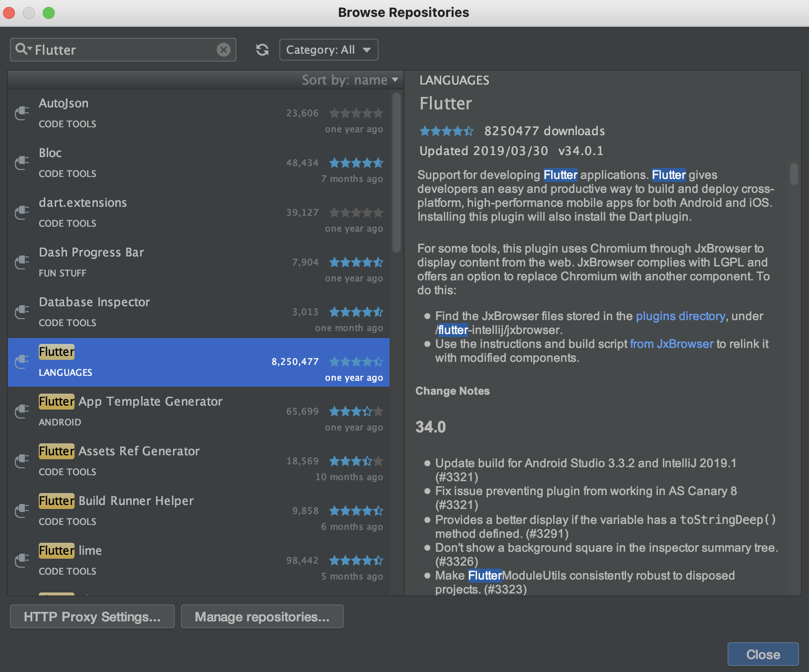Open the plugins directory link
The height and width of the screenshot is (672, 809).
[680, 316]
